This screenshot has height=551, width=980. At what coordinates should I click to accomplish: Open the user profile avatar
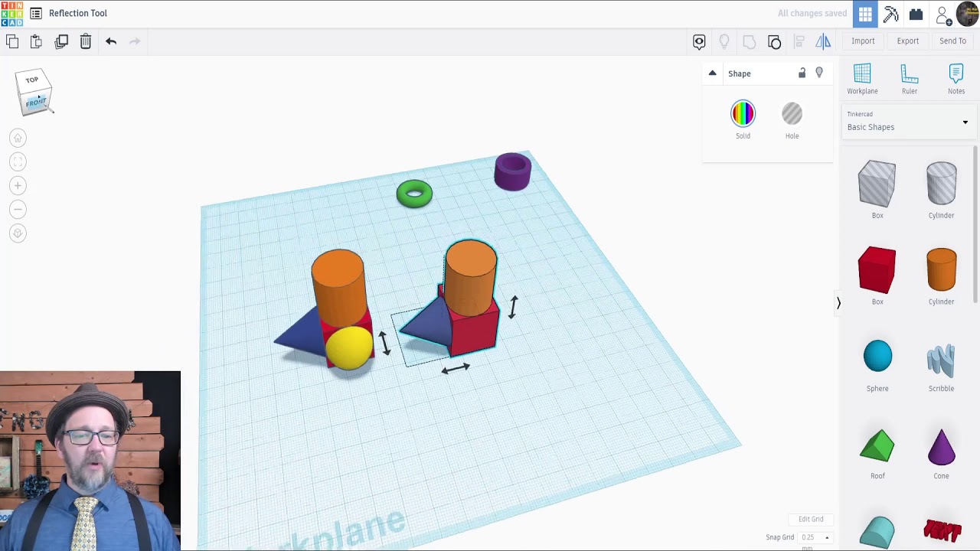tap(968, 14)
